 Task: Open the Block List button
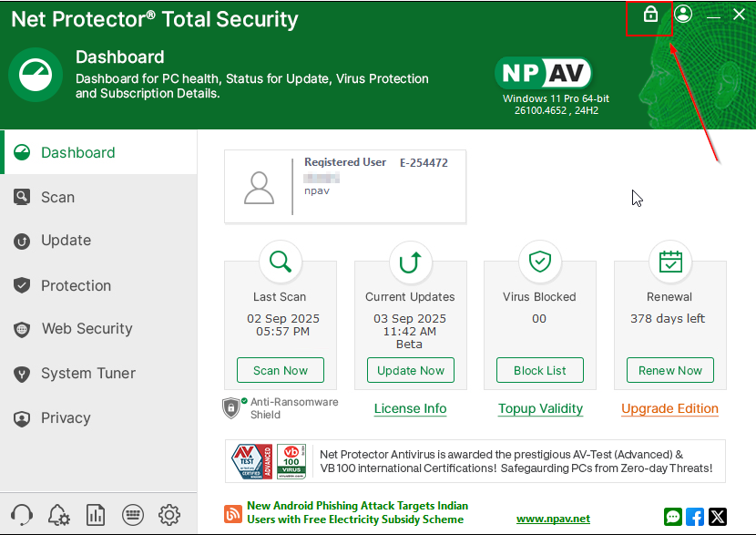coord(540,370)
